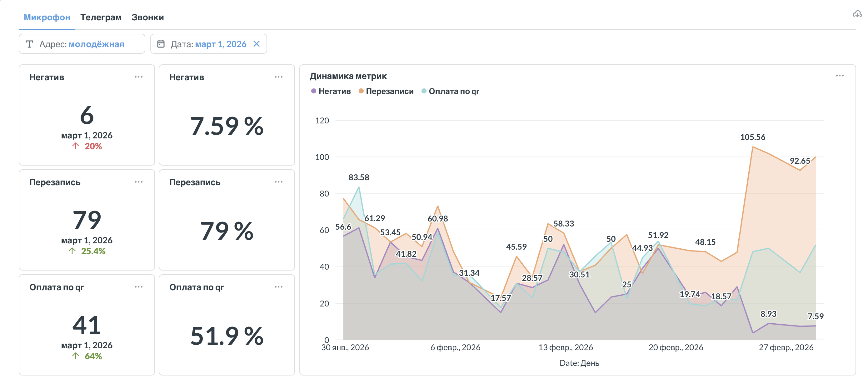Click the Динамика метрик chart title
868x378 pixels.
tap(348, 76)
